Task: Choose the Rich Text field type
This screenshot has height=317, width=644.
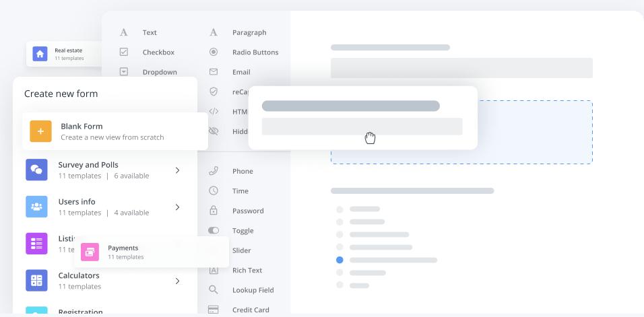Action: 247,270
